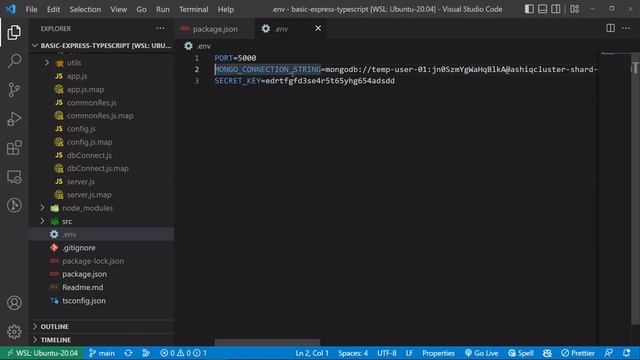Open the Extensions view
This screenshot has height=360, width=640.
pyautogui.click(x=14, y=148)
